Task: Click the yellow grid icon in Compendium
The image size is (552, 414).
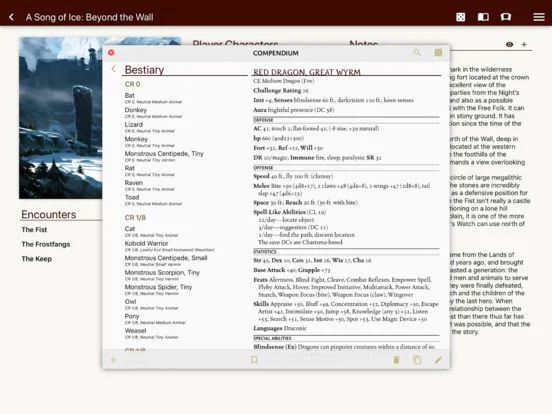Action: pyautogui.click(x=438, y=52)
